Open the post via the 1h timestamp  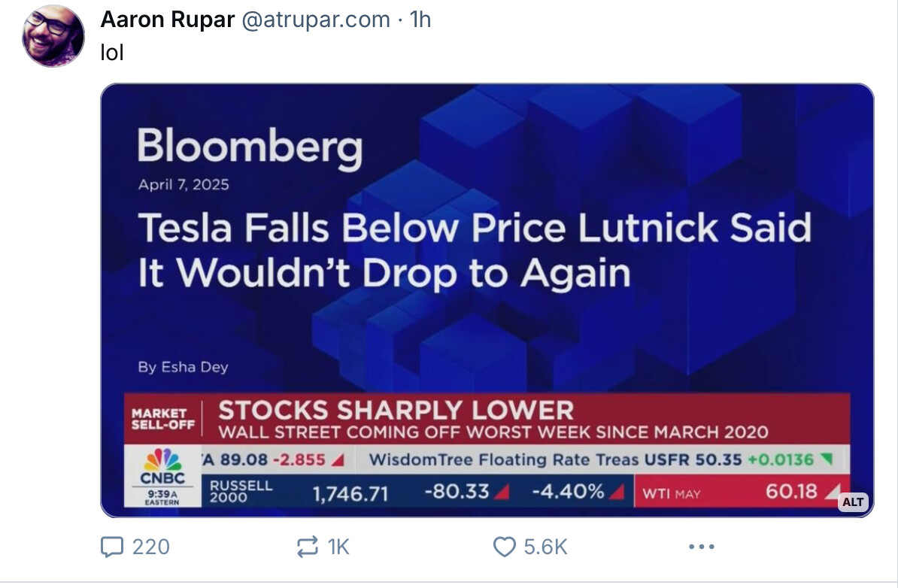420,20
